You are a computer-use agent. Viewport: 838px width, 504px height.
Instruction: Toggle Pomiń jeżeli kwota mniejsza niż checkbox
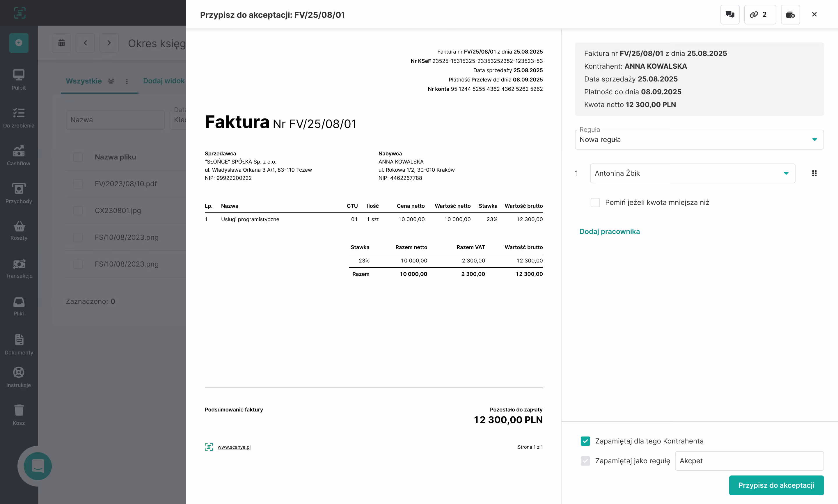[x=595, y=203]
